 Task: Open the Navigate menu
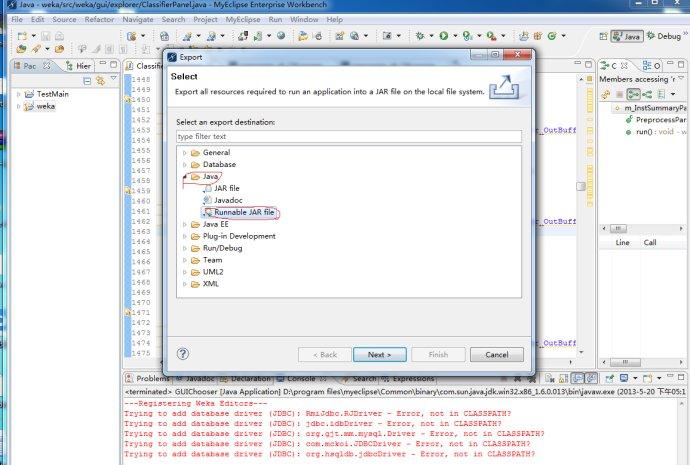pos(138,19)
